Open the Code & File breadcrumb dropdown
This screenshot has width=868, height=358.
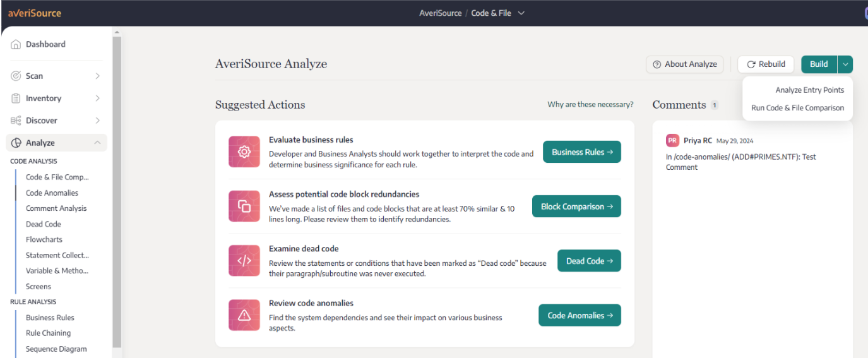tap(521, 13)
